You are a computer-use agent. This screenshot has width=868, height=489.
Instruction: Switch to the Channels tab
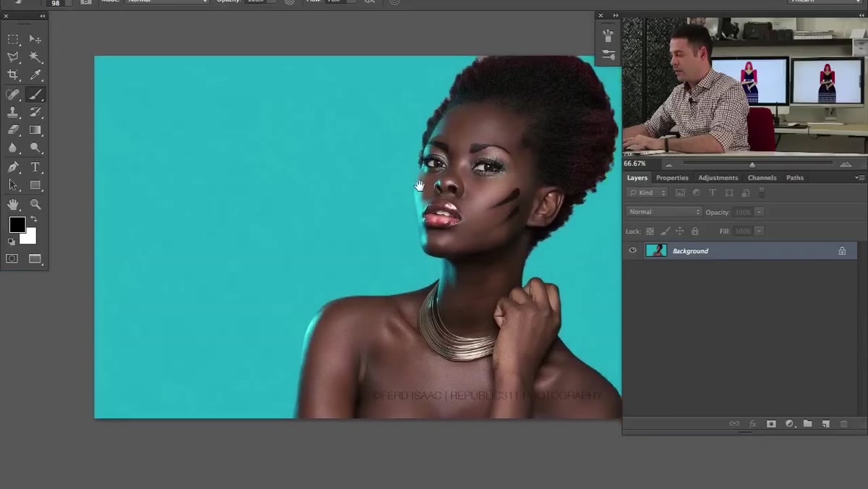762,178
